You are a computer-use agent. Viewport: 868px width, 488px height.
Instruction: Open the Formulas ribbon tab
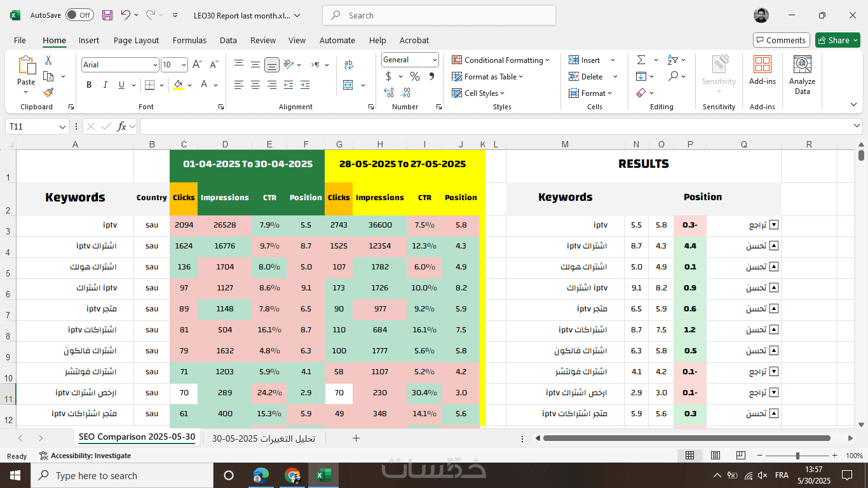[189, 40]
